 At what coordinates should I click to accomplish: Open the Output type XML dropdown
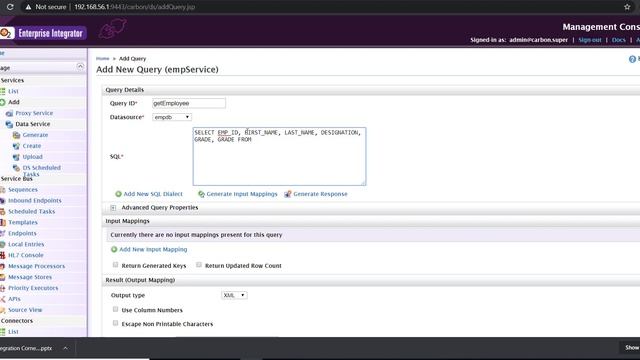(x=234, y=295)
